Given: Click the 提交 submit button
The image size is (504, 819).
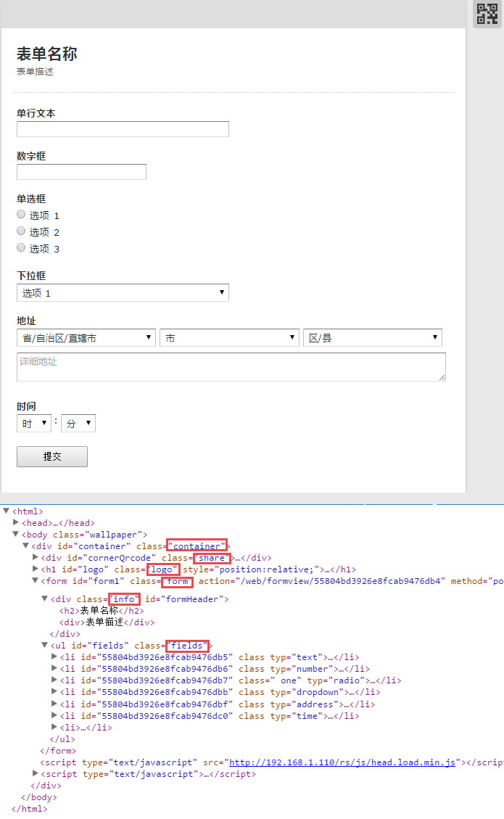Looking at the screenshot, I should (52, 456).
